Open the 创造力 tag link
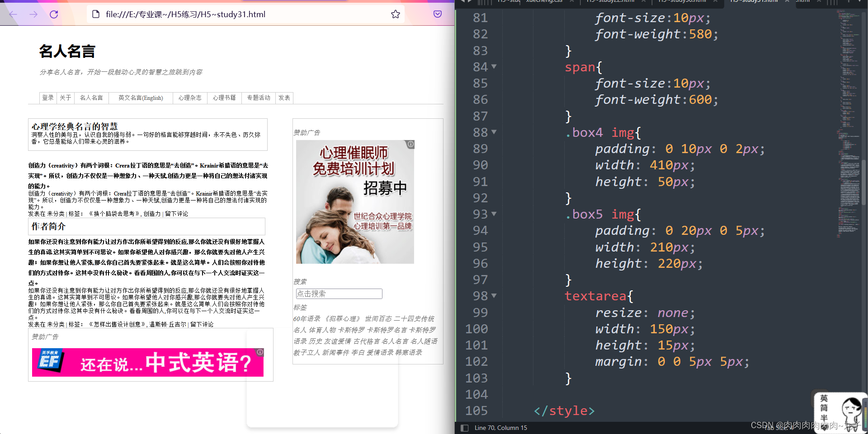868x434 pixels. 152,214
